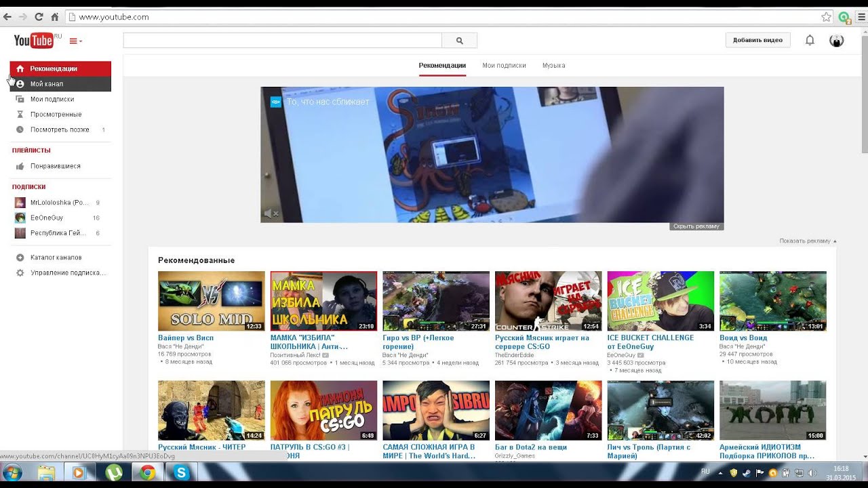
Task: Open Управление подписками
Action: (x=68, y=272)
